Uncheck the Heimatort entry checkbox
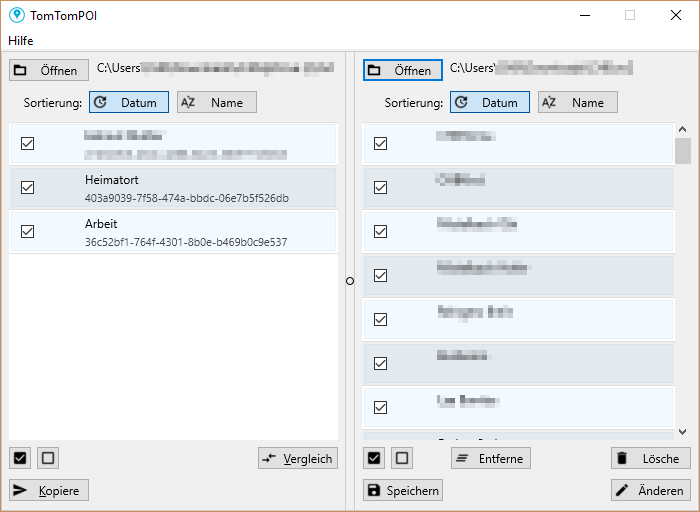 click(x=28, y=187)
